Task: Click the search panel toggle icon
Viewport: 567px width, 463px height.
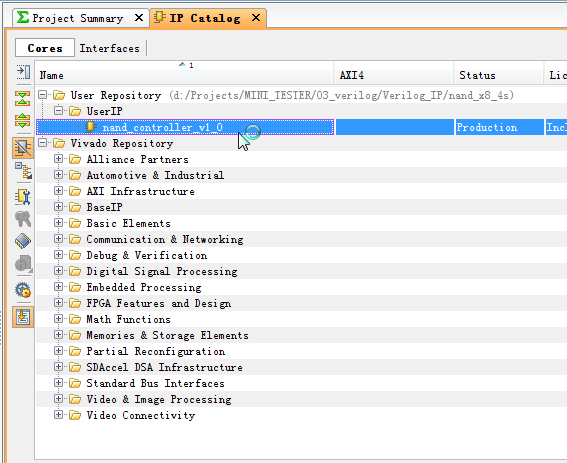Action: 23,72
